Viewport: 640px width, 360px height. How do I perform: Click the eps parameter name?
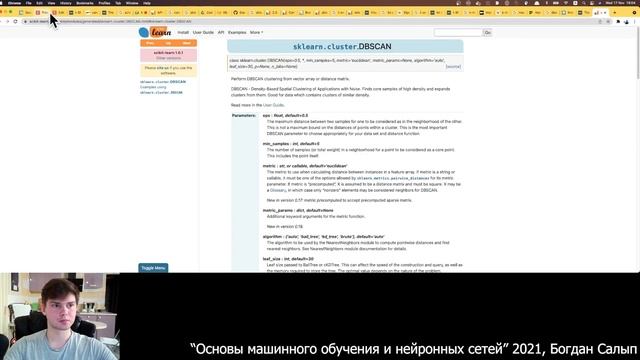(266, 116)
